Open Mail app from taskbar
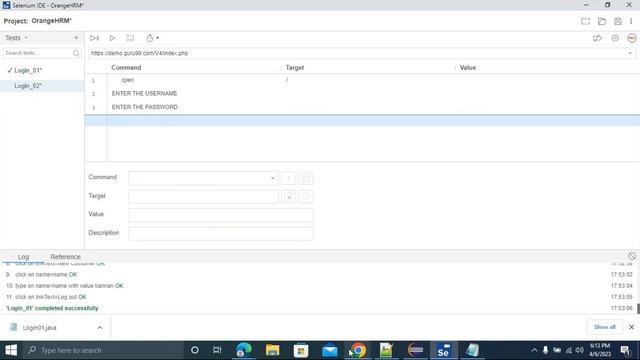Viewport: 640px width, 360px height. tap(329, 350)
